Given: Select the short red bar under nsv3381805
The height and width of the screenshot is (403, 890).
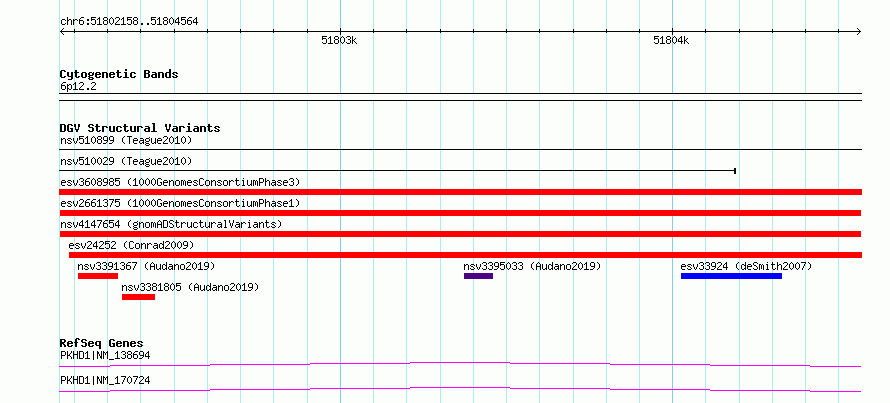Looking at the screenshot, I should [138, 297].
